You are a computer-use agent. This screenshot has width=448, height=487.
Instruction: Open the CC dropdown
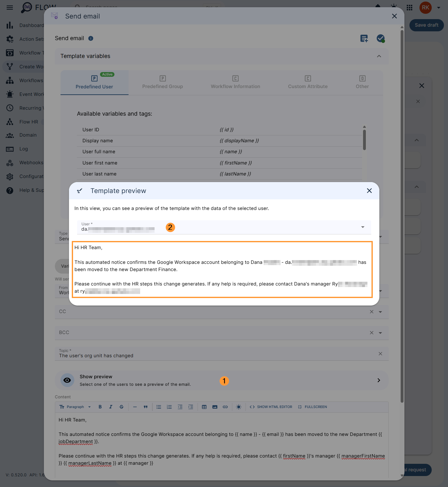click(380, 312)
